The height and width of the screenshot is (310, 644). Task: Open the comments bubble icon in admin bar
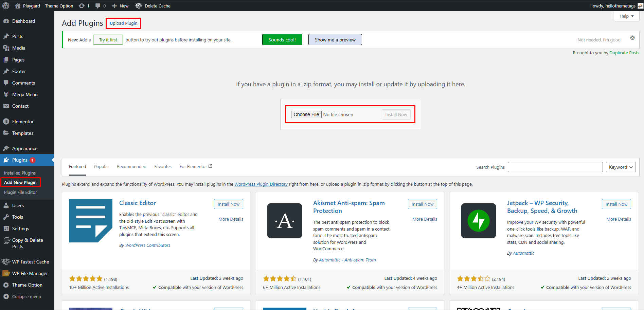coord(98,6)
